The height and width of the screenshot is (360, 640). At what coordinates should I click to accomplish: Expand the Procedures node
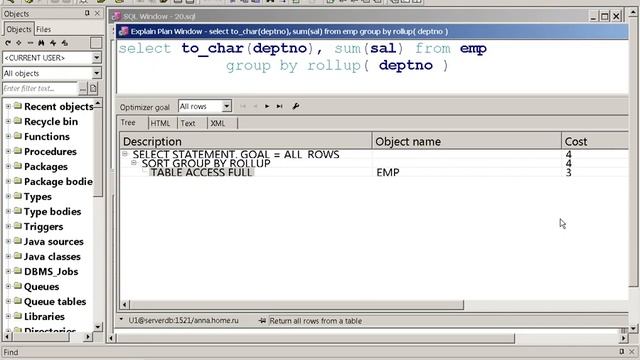click(x=8, y=151)
